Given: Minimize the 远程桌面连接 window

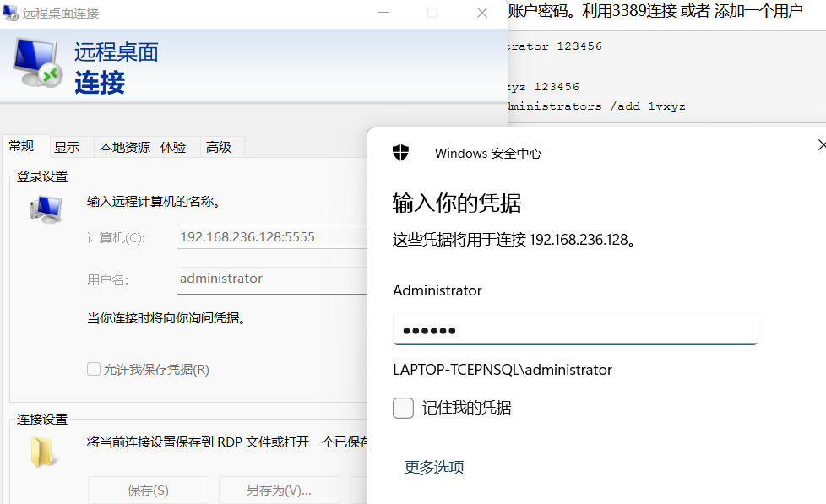Looking at the screenshot, I should coord(383,13).
